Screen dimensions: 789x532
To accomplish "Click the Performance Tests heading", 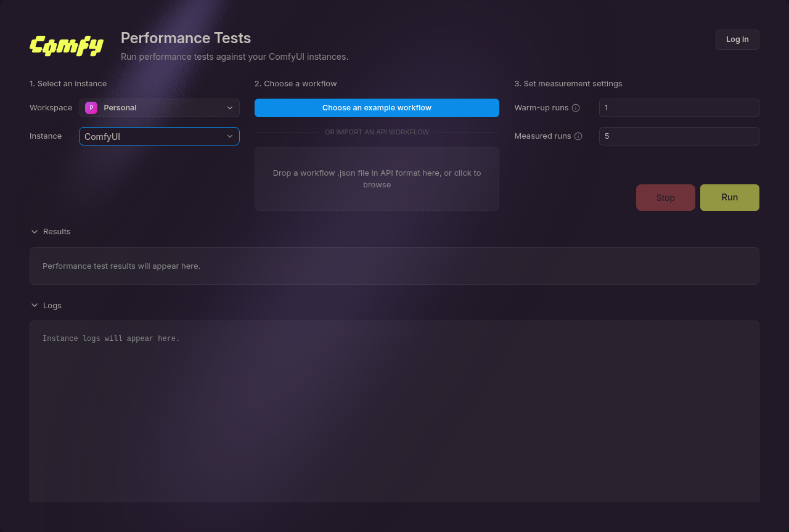I will 186,38.
